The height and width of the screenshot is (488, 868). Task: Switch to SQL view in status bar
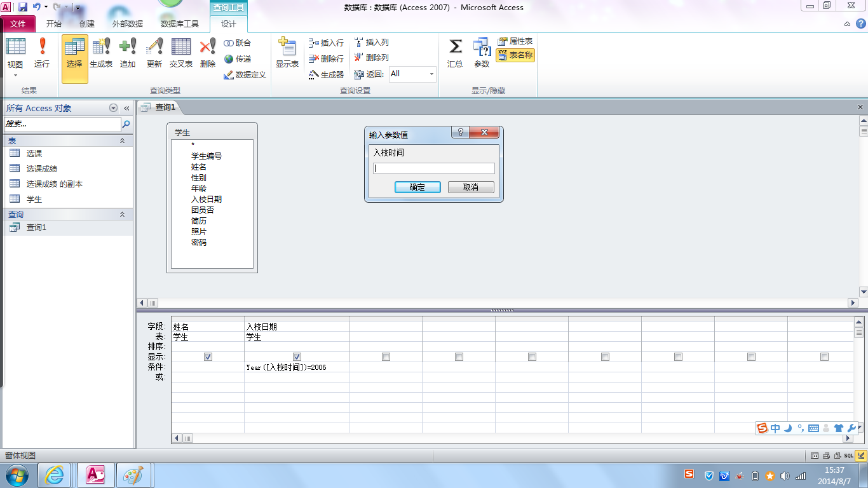click(849, 456)
